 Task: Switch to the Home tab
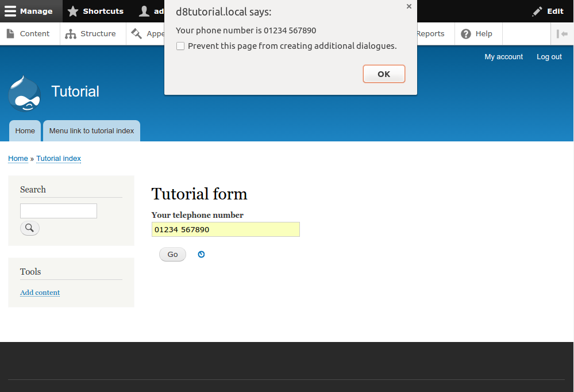point(25,131)
